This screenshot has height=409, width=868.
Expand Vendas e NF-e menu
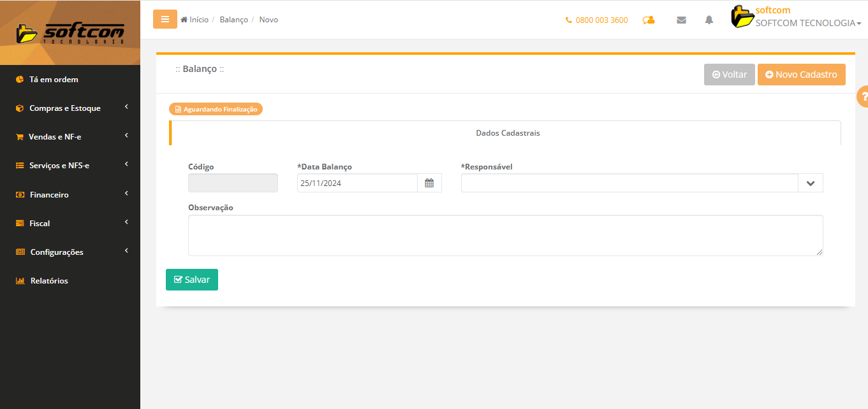tap(55, 137)
